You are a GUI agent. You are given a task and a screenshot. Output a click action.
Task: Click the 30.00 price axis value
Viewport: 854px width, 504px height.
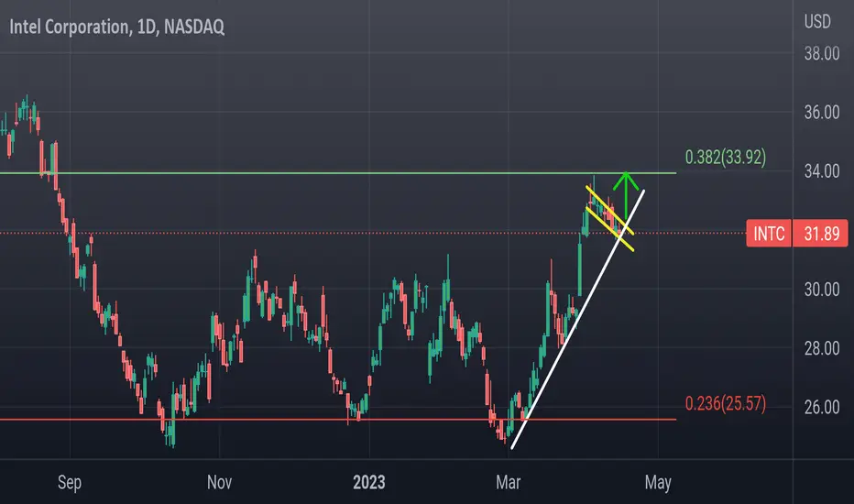click(x=822, y=290)
